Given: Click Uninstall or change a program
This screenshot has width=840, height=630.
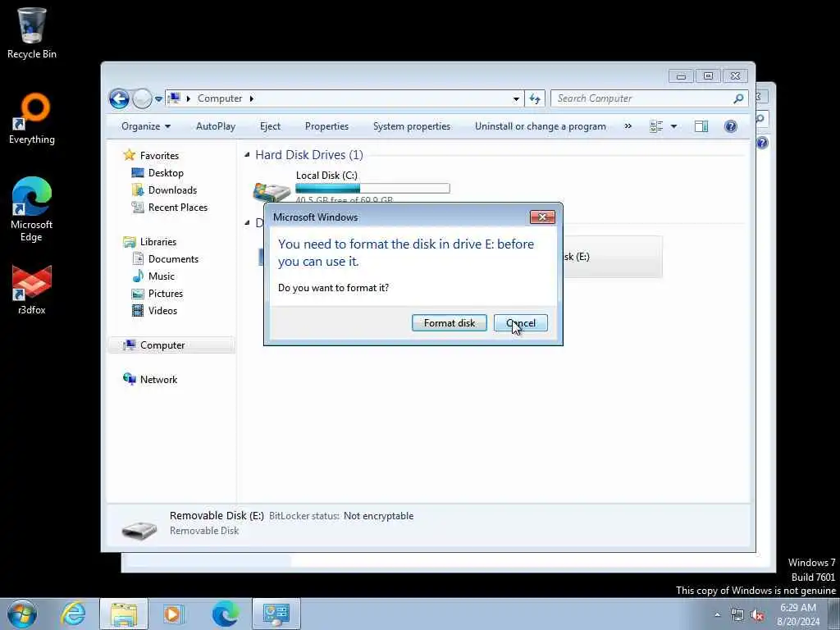Looking at the screenshot, I should pos(541,126).
